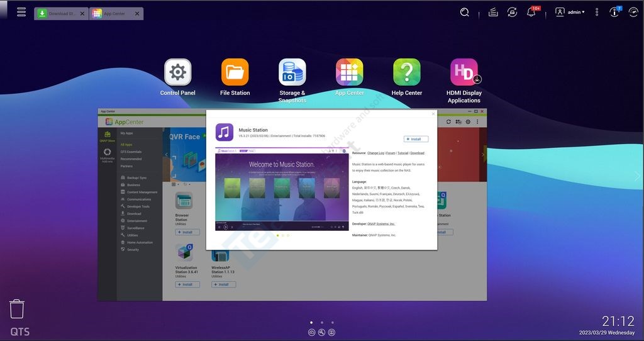This screenshot has height=341, width=644.
Task: Select the second desktop page dot
Action: 322,323
